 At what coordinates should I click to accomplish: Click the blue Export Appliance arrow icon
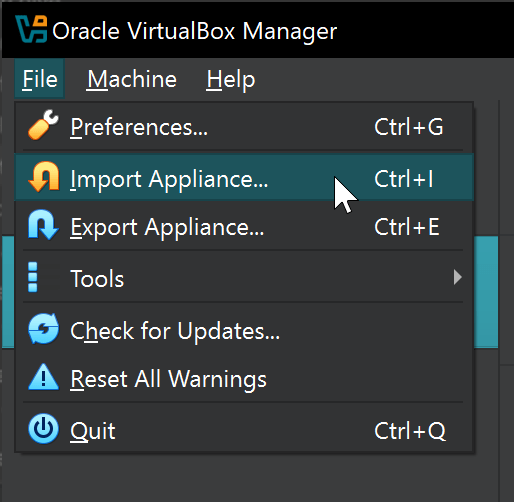[43, 225]
